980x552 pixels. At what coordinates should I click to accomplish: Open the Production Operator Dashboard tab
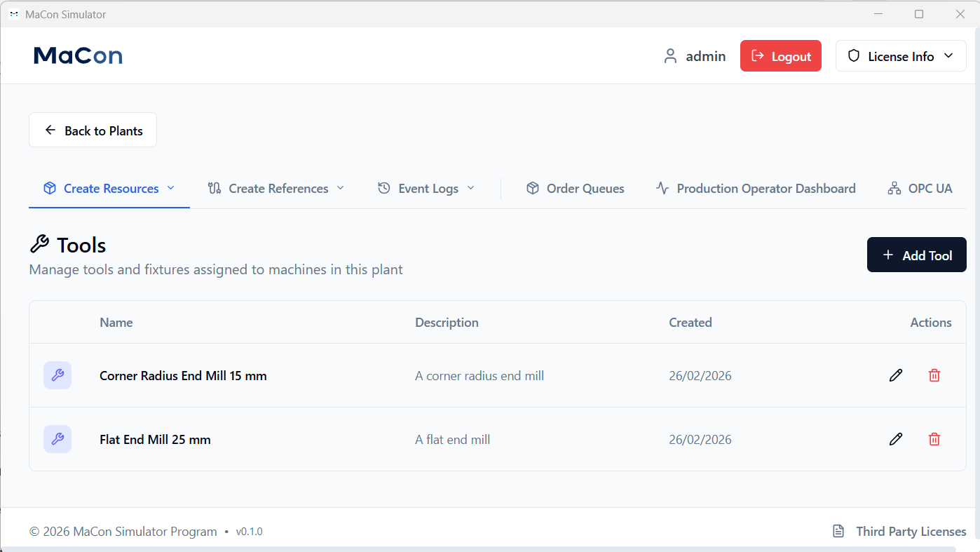[765, 188]
